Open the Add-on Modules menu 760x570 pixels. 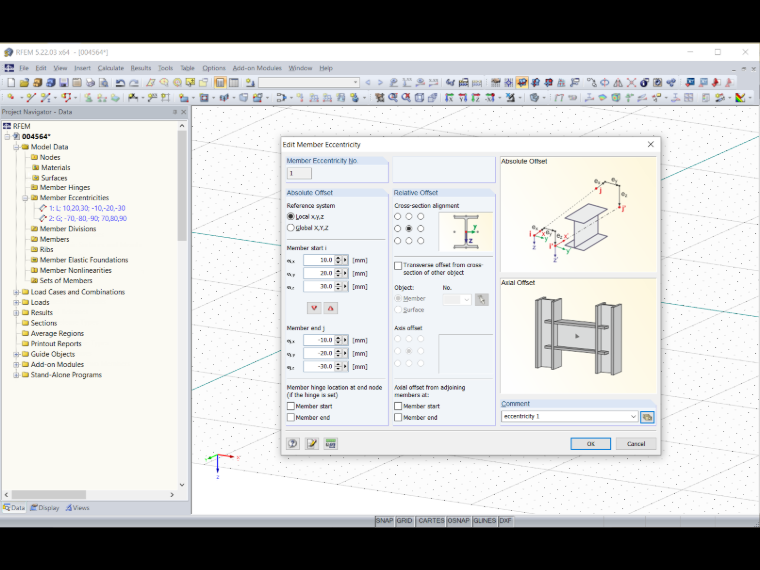point(257,68)
